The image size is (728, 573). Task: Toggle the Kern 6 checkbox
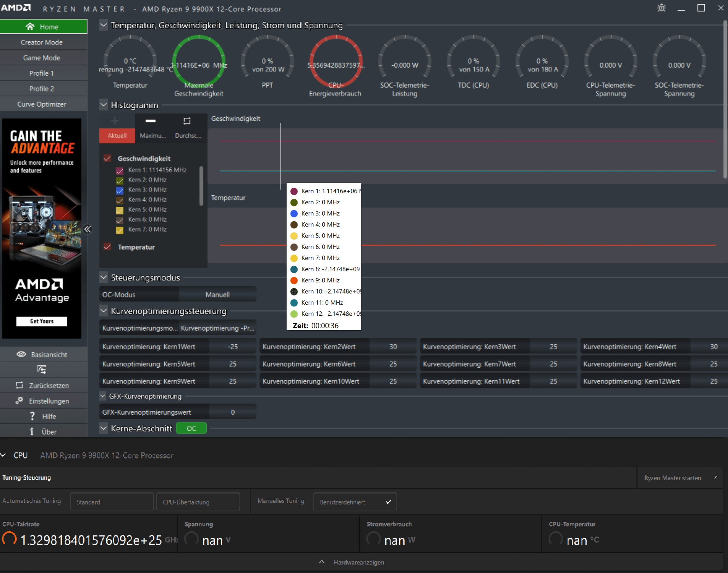coord(120,220)
